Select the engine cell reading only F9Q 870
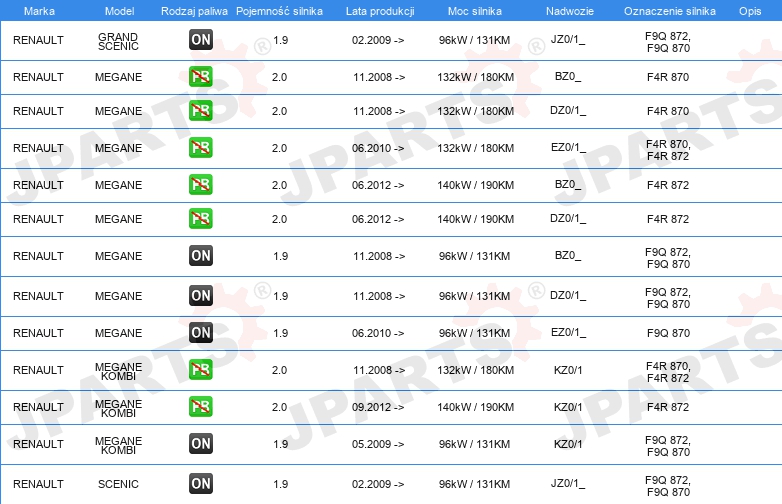This screenshot has height=504, width=782. coord(668,333)
